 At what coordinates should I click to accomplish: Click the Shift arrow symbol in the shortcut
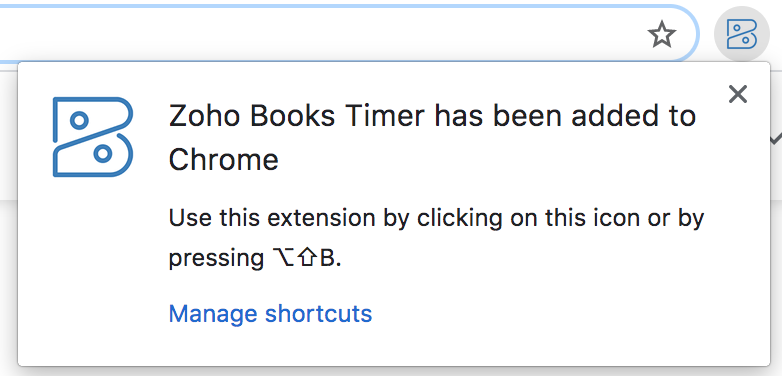[307, 258]
